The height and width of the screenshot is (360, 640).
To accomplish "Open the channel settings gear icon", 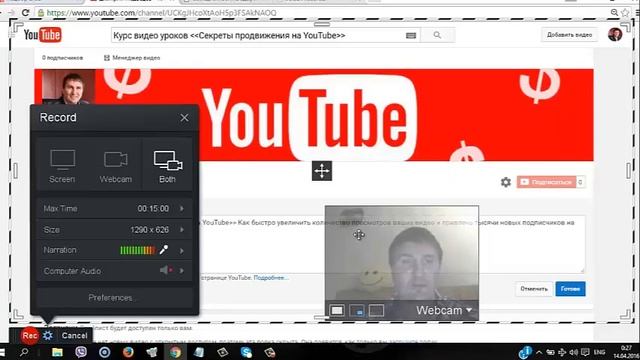I will pos(506,182).
